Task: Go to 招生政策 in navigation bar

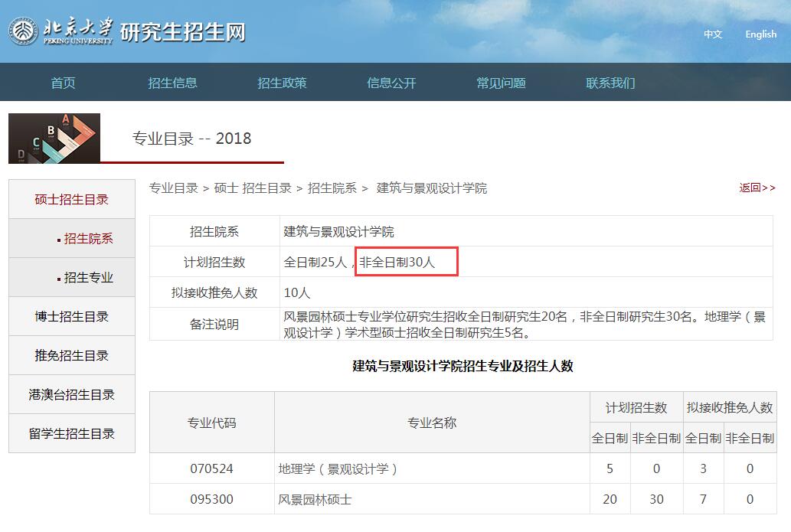Action: (282, 83)
